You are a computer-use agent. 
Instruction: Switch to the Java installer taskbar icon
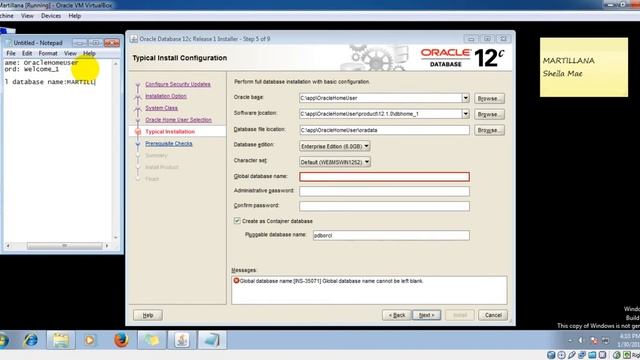click(182, 340)
